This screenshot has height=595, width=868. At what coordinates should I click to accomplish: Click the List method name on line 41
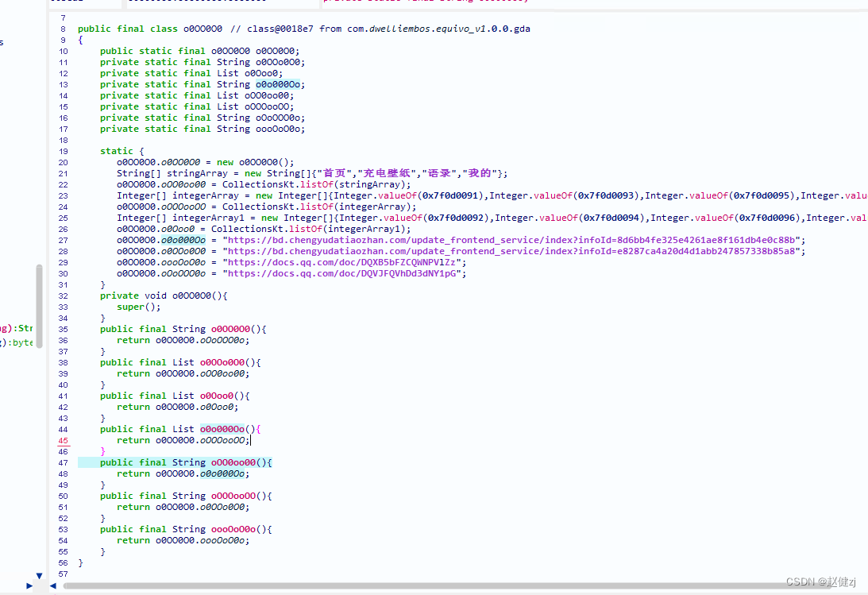pos(217,396)
